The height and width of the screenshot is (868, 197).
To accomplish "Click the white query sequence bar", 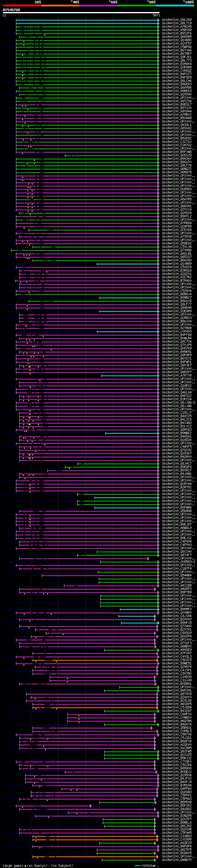I will (81, 12).
